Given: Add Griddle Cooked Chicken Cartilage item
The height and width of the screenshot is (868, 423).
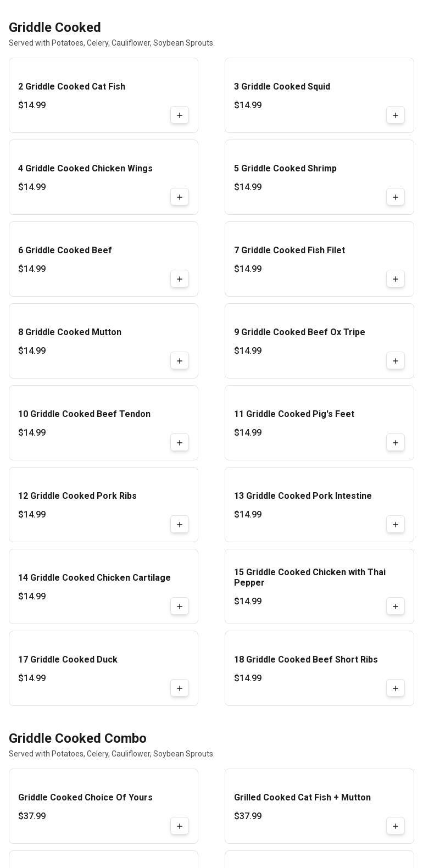Looking at the screenshot, I should [180, 607].
